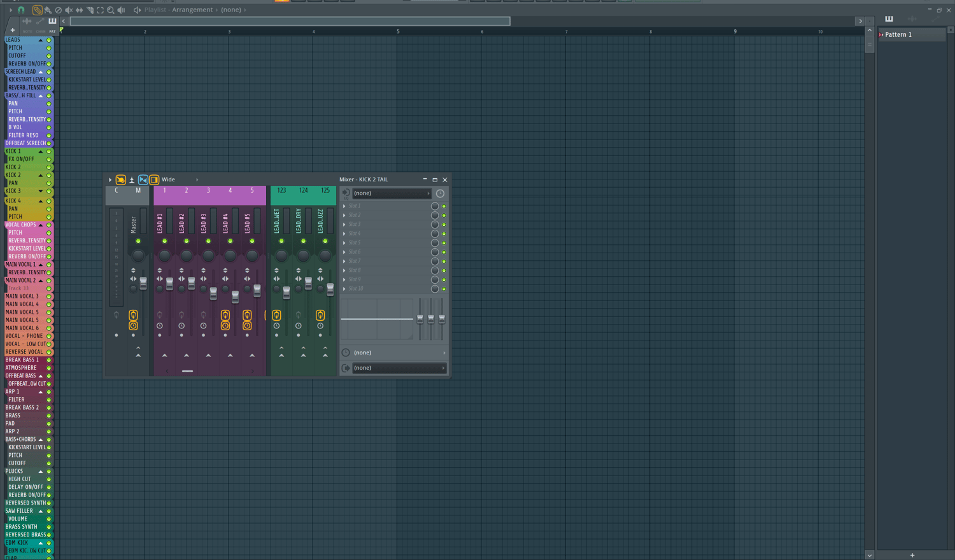Image resolution: width=955 pixels, height=560 pixels.
Task: Add a new track with plus button
Action: pos(12,30)
